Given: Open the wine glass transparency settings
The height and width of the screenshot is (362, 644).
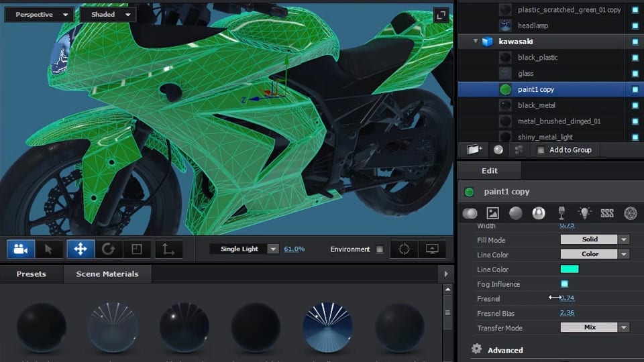Looking at the screenshot, I should 561,213.
